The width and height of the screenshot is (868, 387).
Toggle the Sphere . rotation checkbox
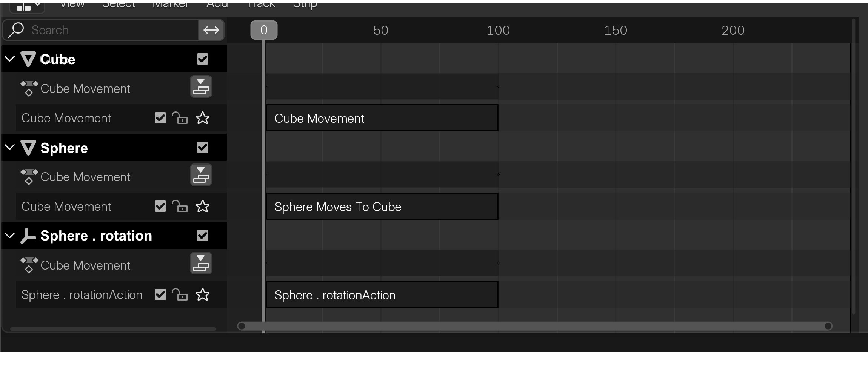click(203, 236)
